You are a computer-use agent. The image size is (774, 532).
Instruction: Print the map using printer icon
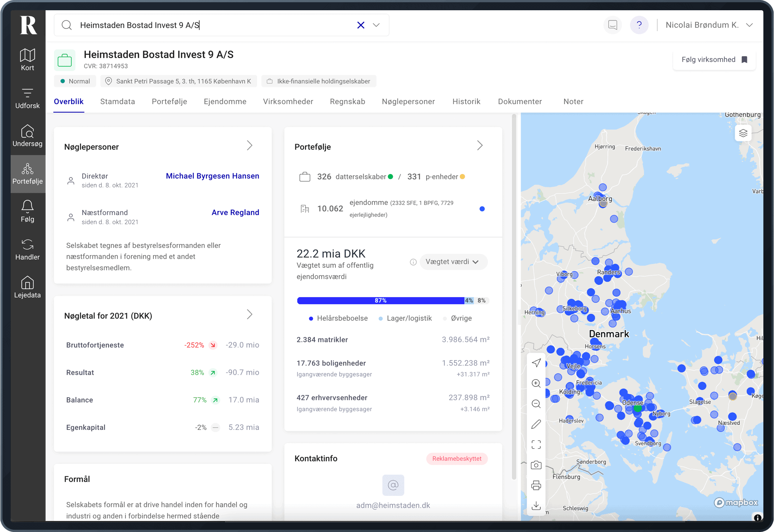point(536,485)
